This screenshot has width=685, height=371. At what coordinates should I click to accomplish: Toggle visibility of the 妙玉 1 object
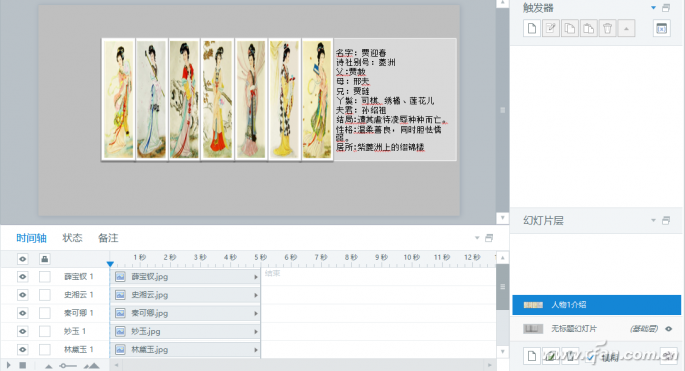(x=22, y=332)
